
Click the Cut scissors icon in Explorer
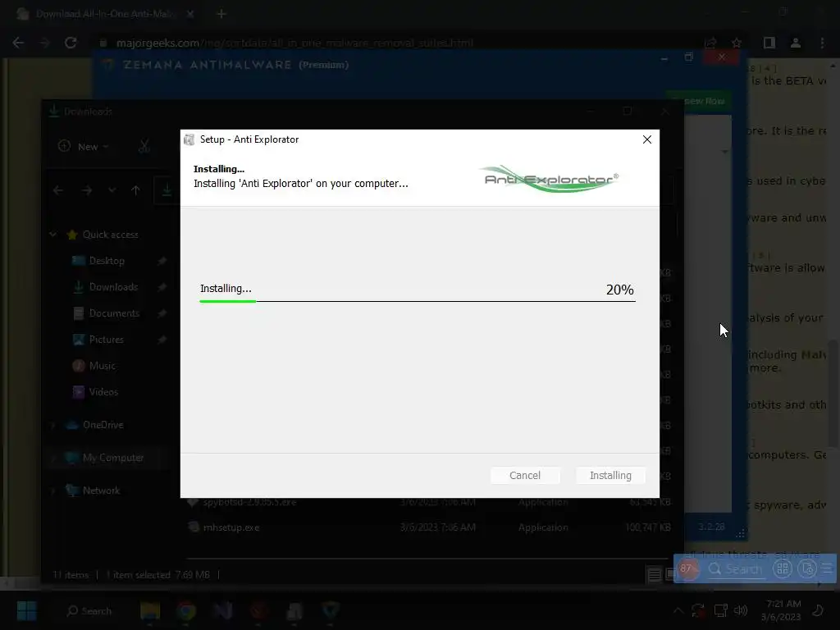[144, 146]
